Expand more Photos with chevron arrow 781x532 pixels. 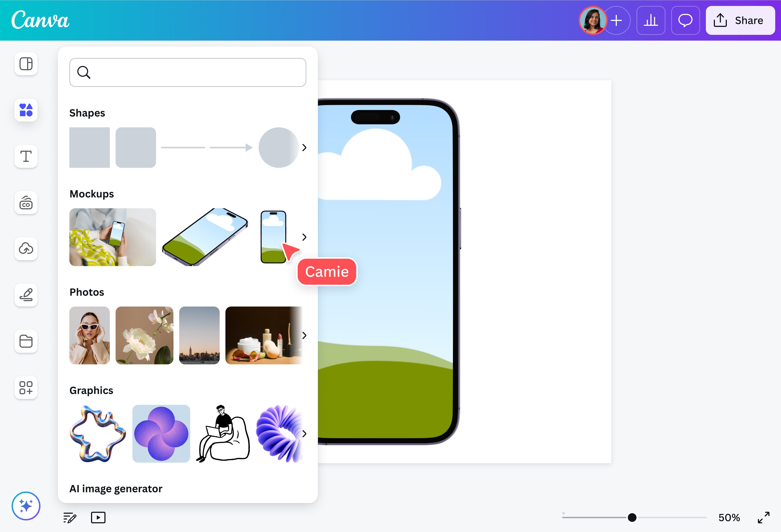(304, 335)
